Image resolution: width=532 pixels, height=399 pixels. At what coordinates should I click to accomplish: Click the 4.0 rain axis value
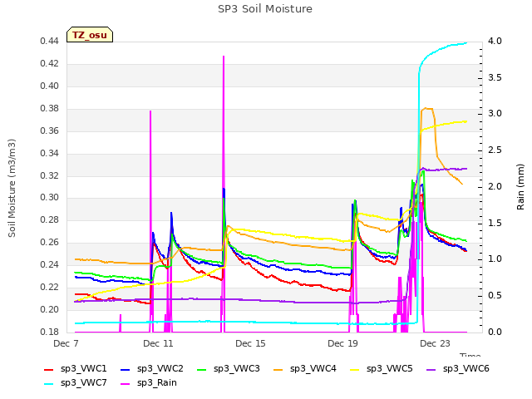pyautogui.click(x=495, y=41)
